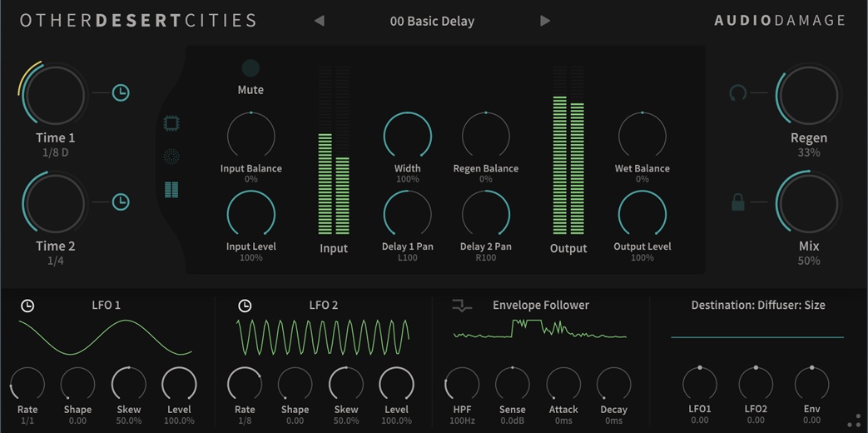
Task: Click the Env destination amount knob
Action: point(812,384)
